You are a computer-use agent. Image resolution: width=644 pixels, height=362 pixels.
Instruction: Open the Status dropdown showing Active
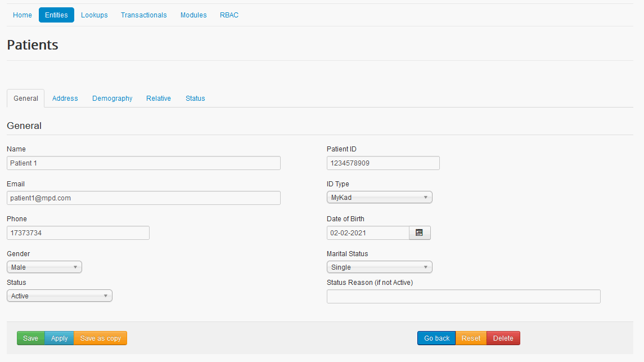pyautogui.click(x=59, y=296)
